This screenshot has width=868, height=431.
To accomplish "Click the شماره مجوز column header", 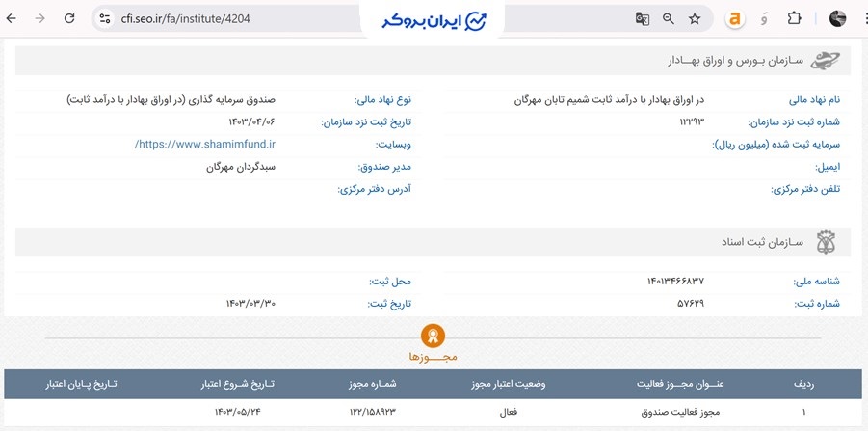I will (372, 384).
